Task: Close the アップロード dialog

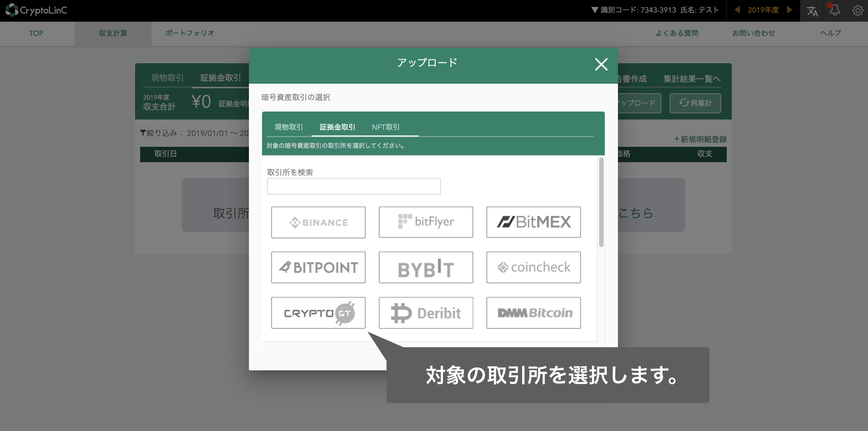Action: (601, 64)
